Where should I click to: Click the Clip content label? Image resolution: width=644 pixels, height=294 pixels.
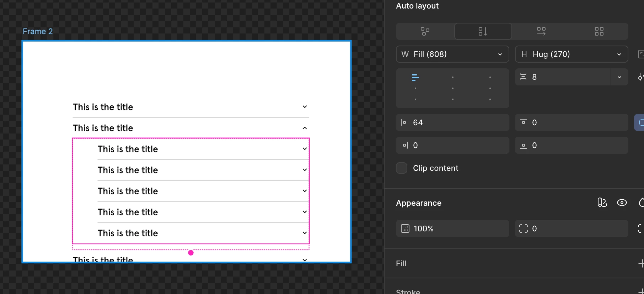(x=435, y=168)
